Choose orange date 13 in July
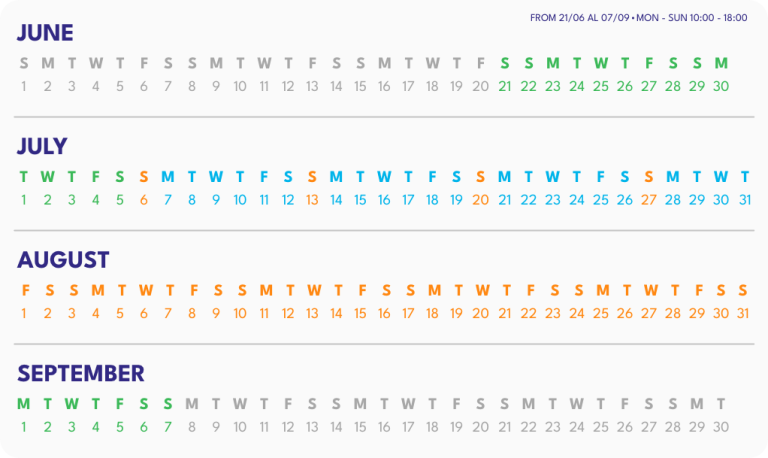 (312, 200)
